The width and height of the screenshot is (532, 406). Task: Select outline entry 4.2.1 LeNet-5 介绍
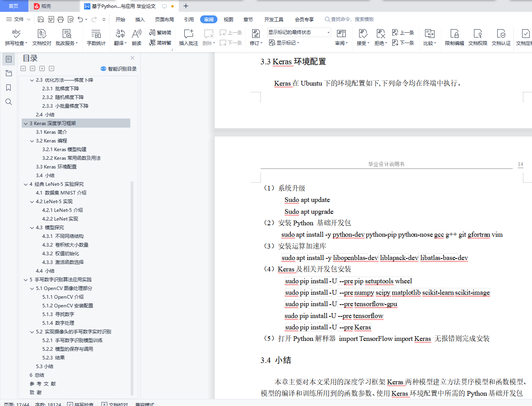pyautogui.click(x=62, y=210)
